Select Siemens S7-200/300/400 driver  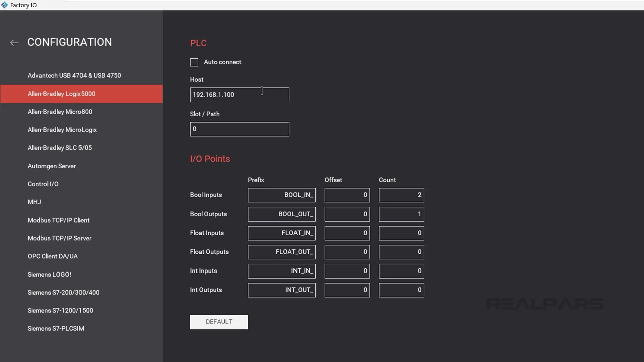coord(82,293)
